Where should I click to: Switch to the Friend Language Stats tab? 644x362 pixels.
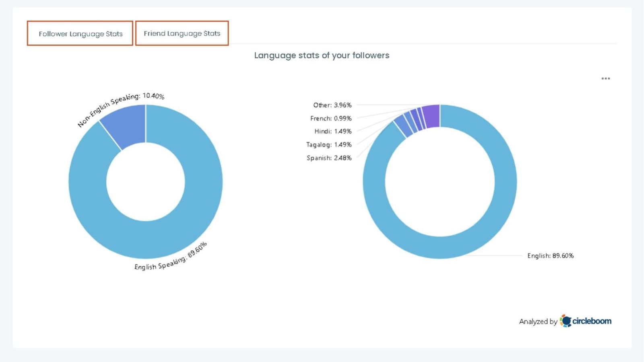click(182, 33)
